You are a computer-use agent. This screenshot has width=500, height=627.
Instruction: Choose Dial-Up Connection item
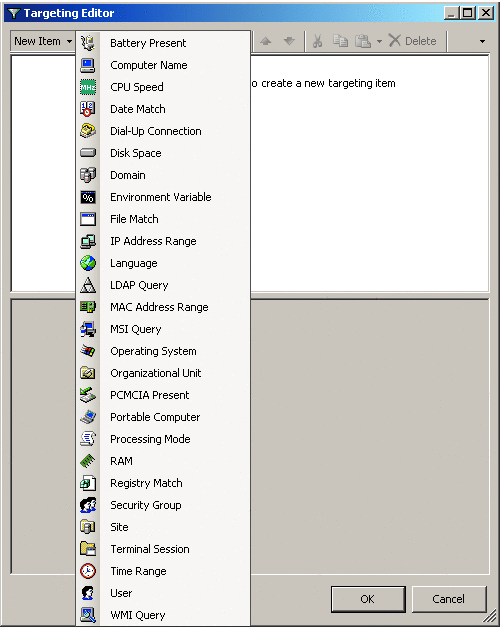163,131
